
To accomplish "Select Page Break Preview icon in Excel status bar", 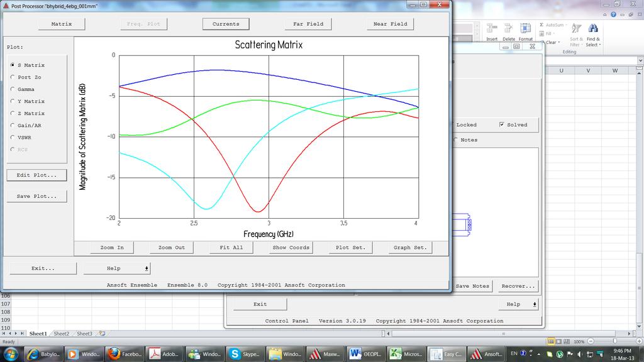I will click(567, 341).
